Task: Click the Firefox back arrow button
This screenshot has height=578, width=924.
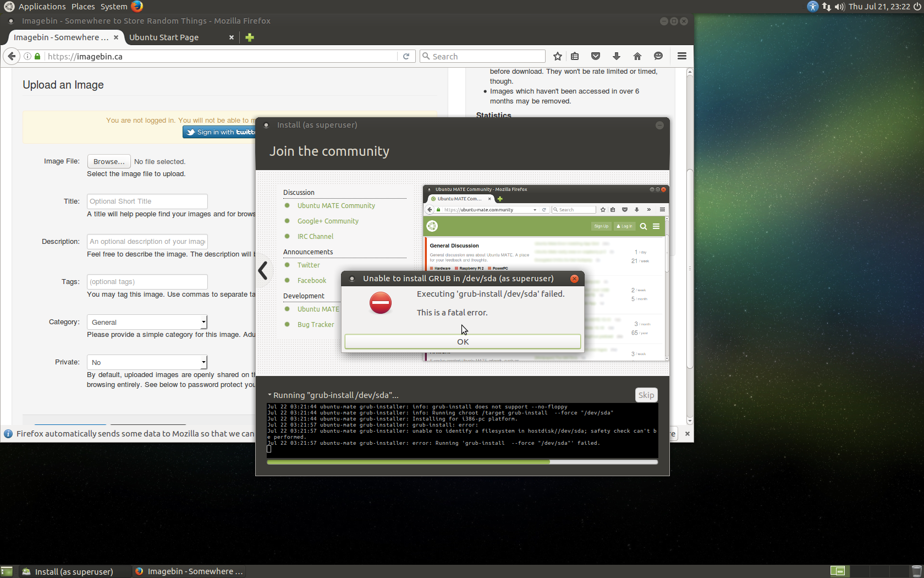Action: point(12,56)
